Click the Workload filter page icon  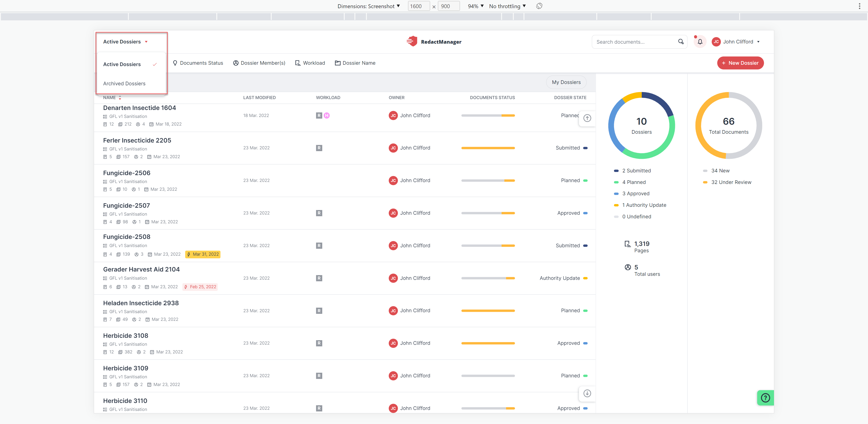click(x=297, y=63)
